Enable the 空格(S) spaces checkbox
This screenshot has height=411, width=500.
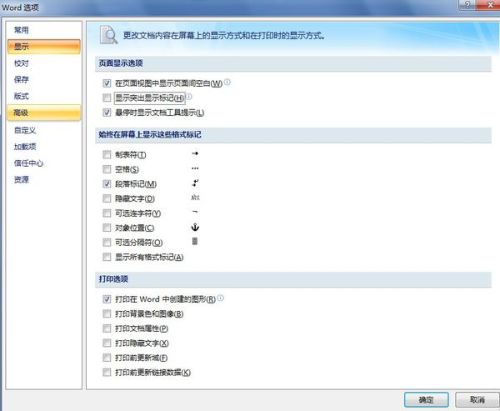click(107, 169)
